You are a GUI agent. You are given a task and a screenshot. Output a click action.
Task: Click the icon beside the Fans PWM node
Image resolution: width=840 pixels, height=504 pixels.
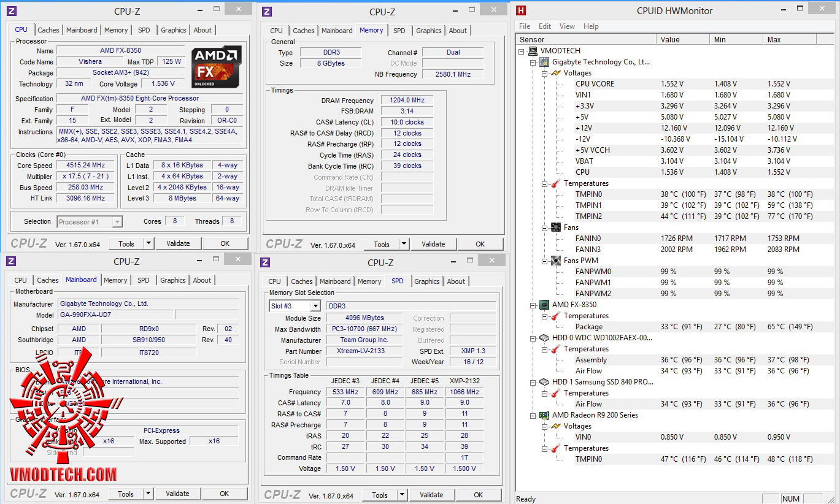[x=556, y=261]
